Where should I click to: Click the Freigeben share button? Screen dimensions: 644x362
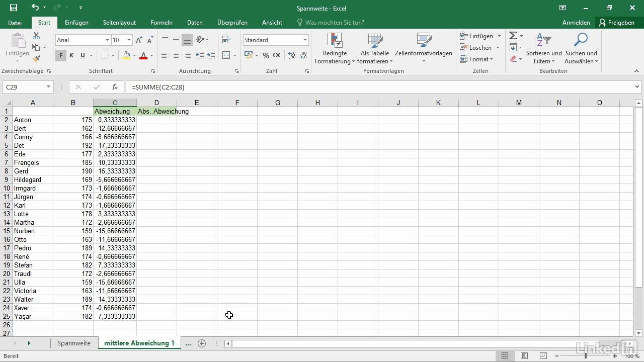[x=616, y=23]
